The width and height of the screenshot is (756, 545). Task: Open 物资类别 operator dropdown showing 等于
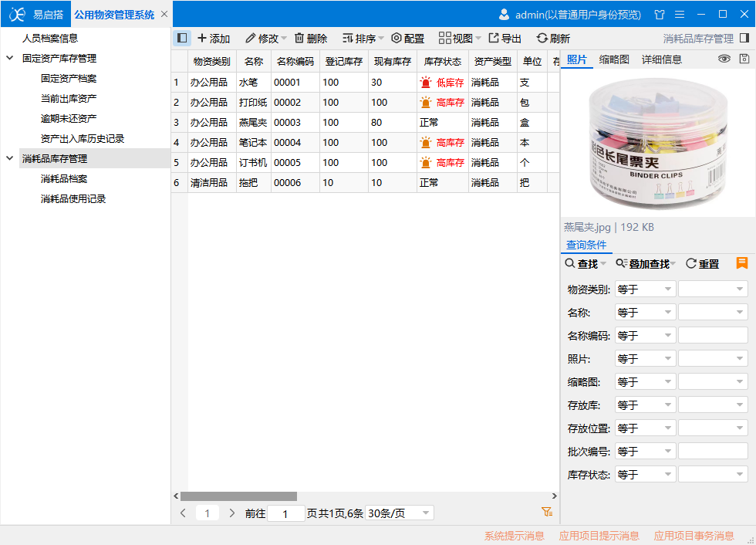click(x=645, y=289)
